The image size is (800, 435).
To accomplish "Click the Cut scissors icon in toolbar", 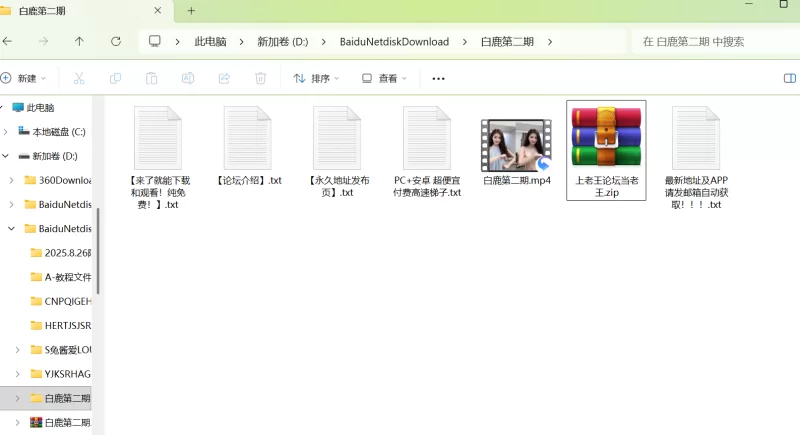I will coord(79,78).
